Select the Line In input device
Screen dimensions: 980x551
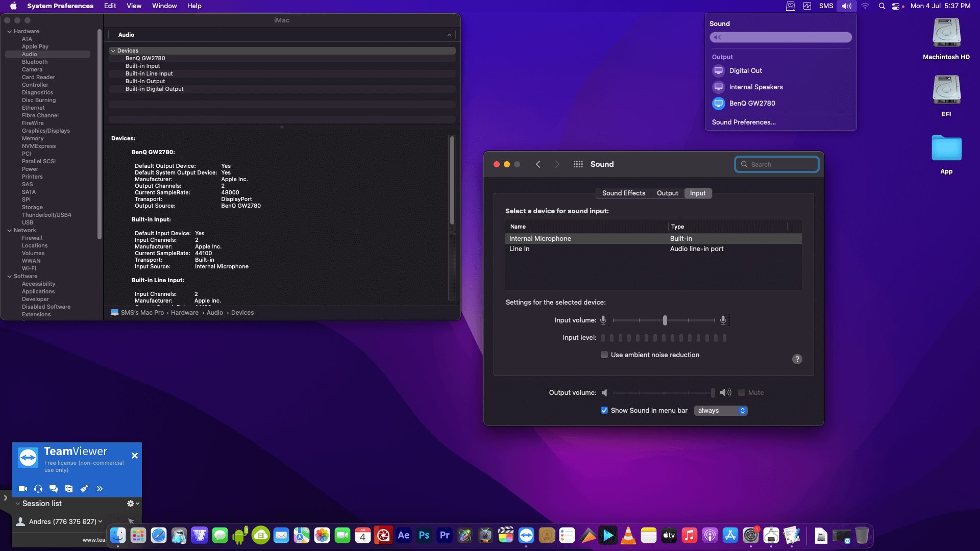coord(653,248)
